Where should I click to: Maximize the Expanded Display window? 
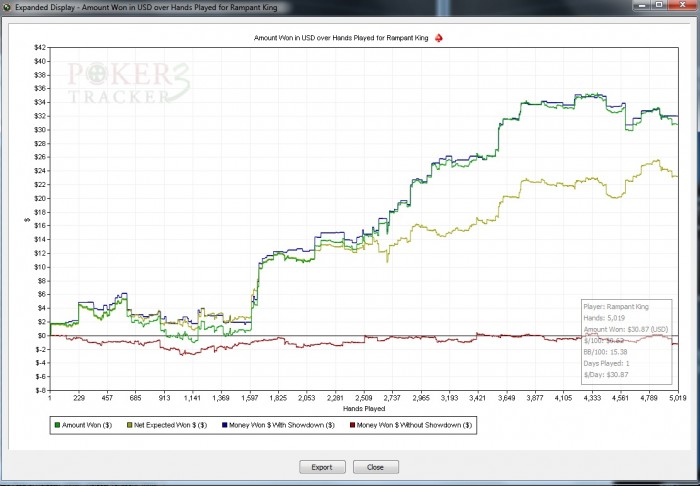tap(659, 6)
